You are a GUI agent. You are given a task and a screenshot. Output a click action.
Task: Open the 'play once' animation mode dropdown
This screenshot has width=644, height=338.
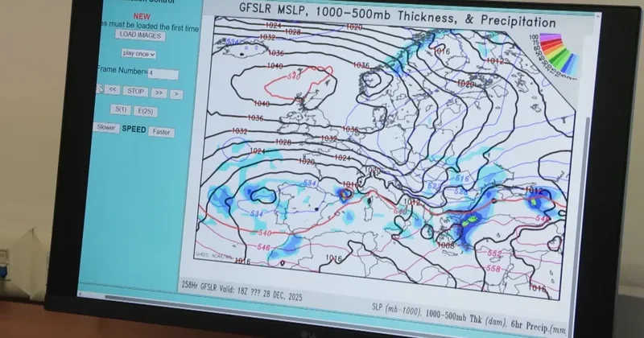click(138, 53)
